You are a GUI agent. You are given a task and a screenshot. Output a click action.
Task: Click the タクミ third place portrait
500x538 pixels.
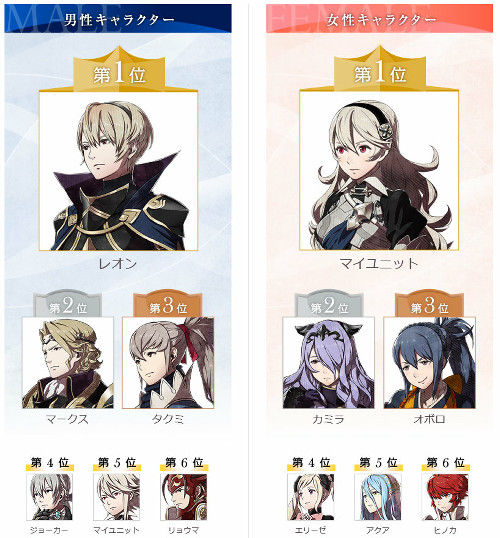[168, 363]
